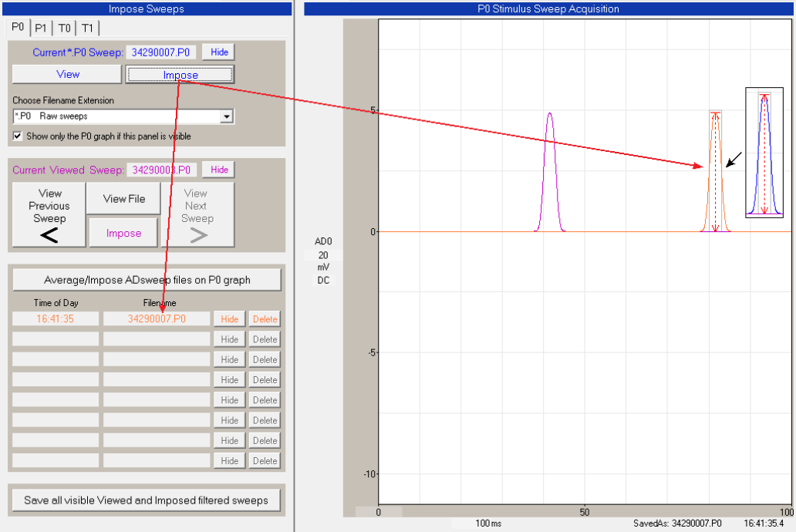This screenshot has height=532, width=796.
Task: Hide the Current P0 Sweep trace
Action: pos(219,52)
